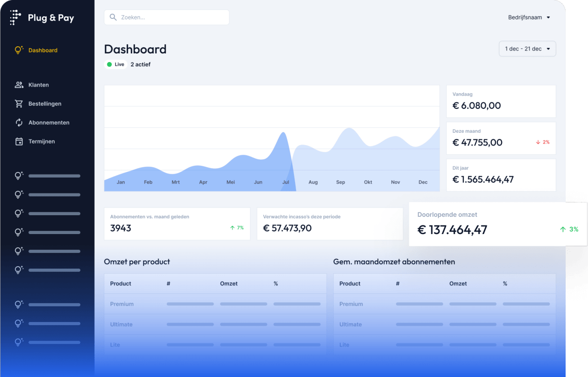Click the Plug & Pay logo icon
588x377 pixels.
pyautogui.click(x=15, y=17)
